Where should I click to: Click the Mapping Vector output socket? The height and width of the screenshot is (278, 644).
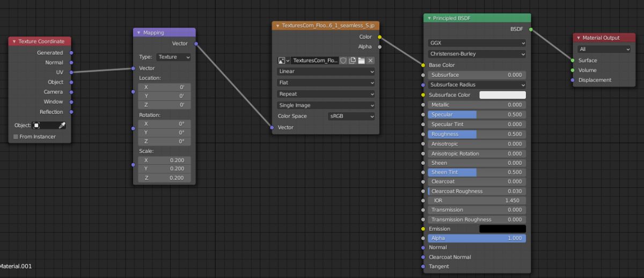[x=196, y=43]
